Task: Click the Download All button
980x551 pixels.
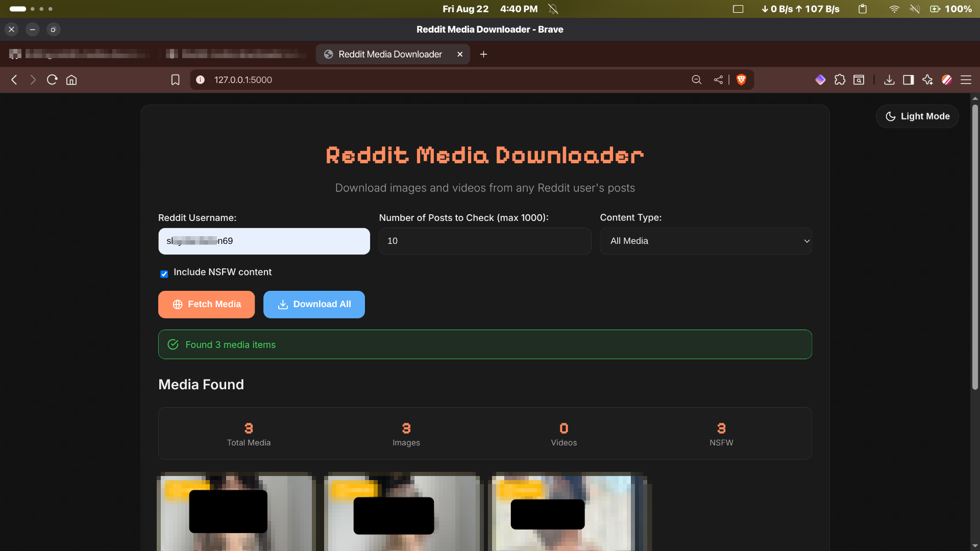Action: pos(314,305)
